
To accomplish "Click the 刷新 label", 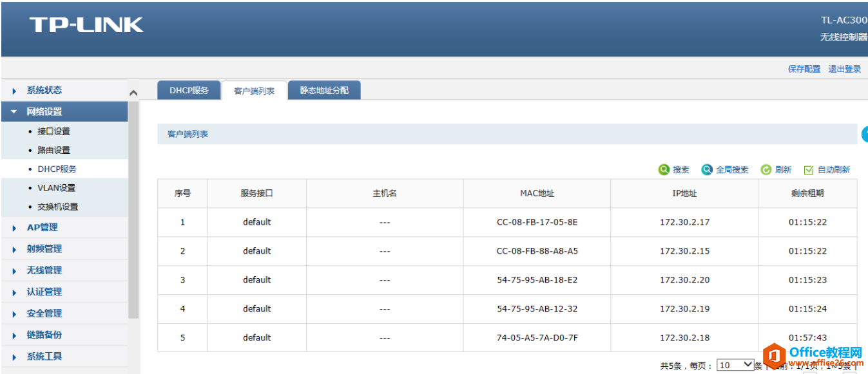I will click(783, 170).
